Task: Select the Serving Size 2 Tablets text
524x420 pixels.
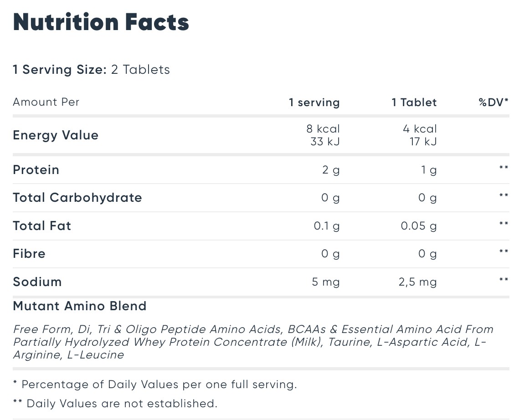Action: (91, 70)
